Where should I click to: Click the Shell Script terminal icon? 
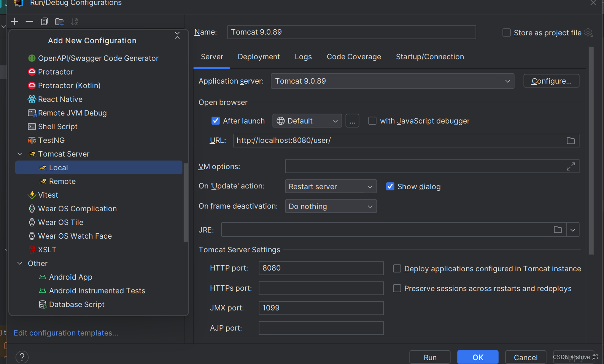[x=32, y=127]
